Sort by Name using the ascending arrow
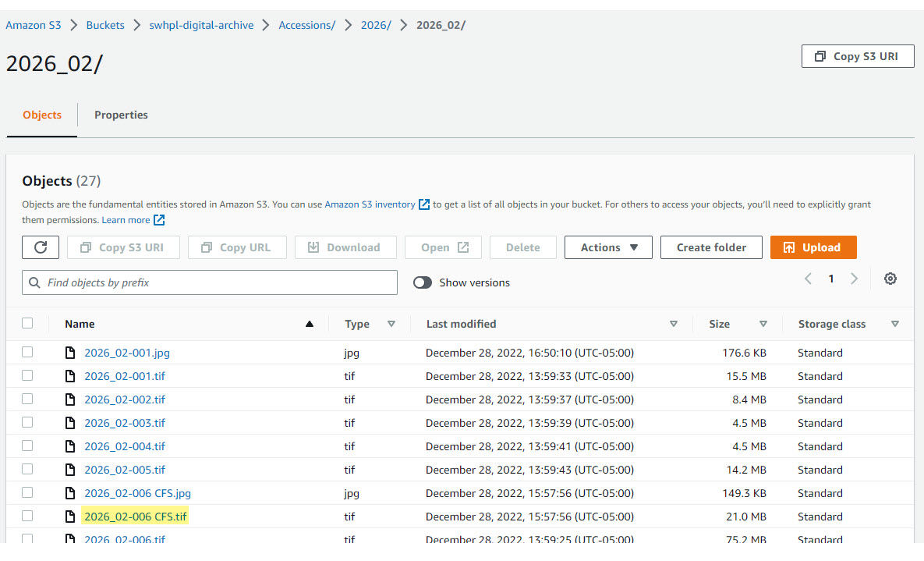The width and height of the screenshot is (924, 561). coord(310,324)
